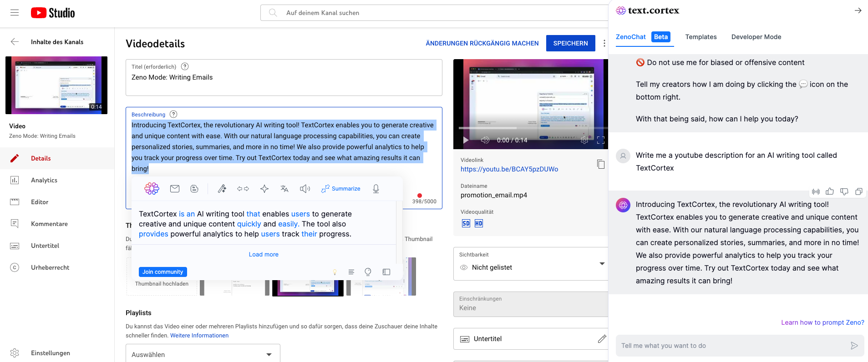This screenshot has height=362, width=868.
Task: Click Learn how to prompt Zeno link
Action: point(822,322)
